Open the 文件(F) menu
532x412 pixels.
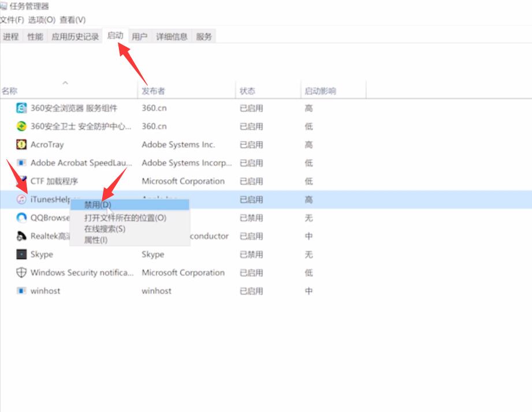coord(12,20)
